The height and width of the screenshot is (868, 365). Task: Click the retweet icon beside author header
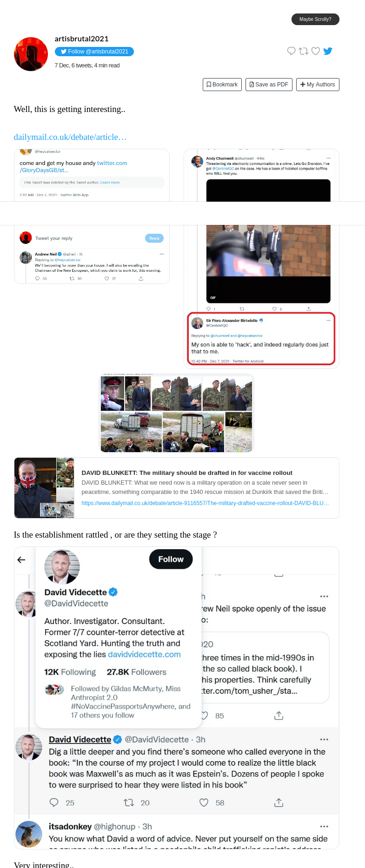304,51
